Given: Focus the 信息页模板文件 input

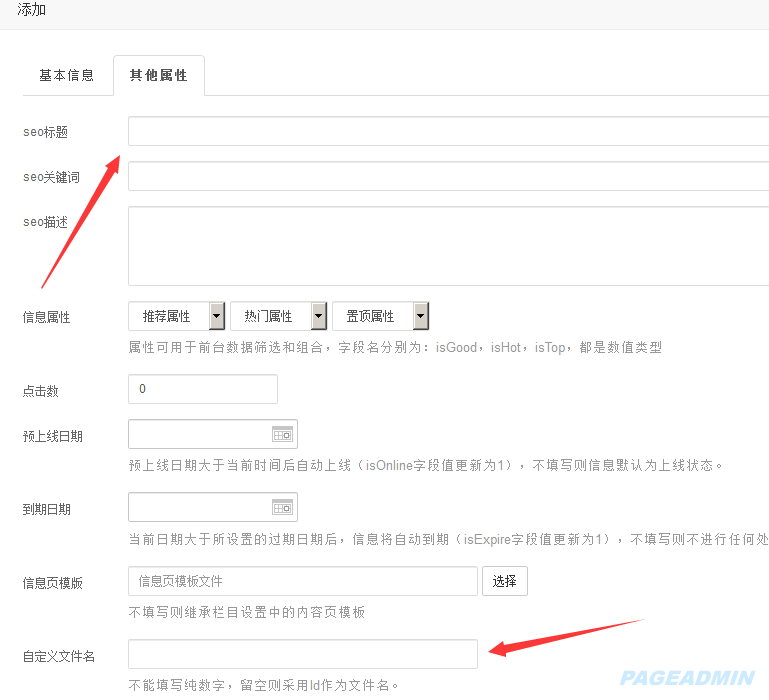Looking at the screenshot, I should pyautogui.click(x=303, y=581).
